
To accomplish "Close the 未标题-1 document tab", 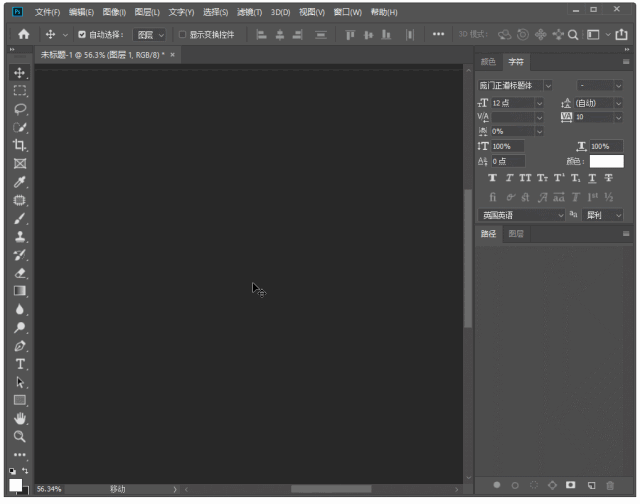I will (x=172, y=55).
